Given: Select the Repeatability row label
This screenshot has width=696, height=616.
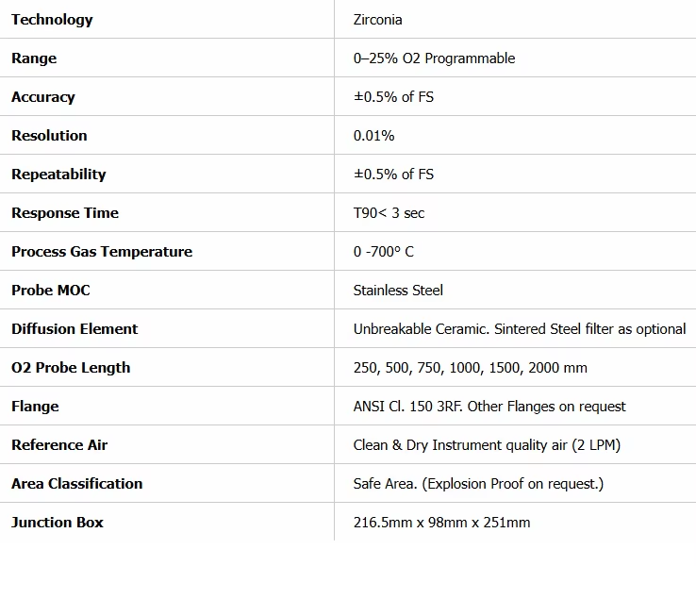Looking at the screenshot, I should [58, 175].
